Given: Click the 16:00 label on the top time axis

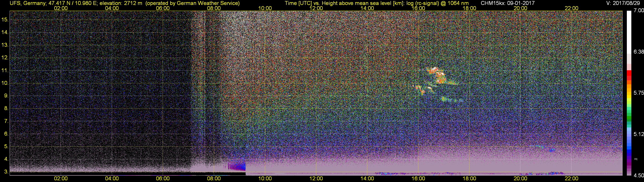Looking at the screenshot, I should 418,8.
